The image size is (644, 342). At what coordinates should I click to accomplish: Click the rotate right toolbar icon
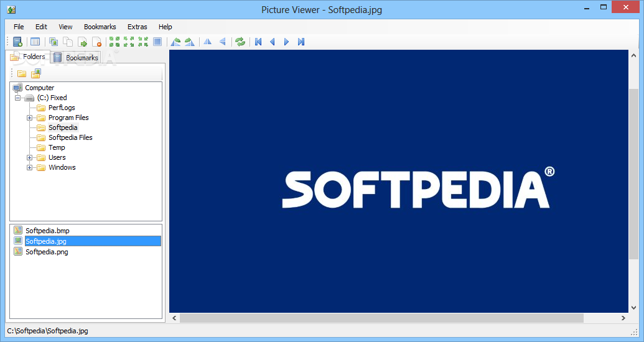click(x=190, y=42)
